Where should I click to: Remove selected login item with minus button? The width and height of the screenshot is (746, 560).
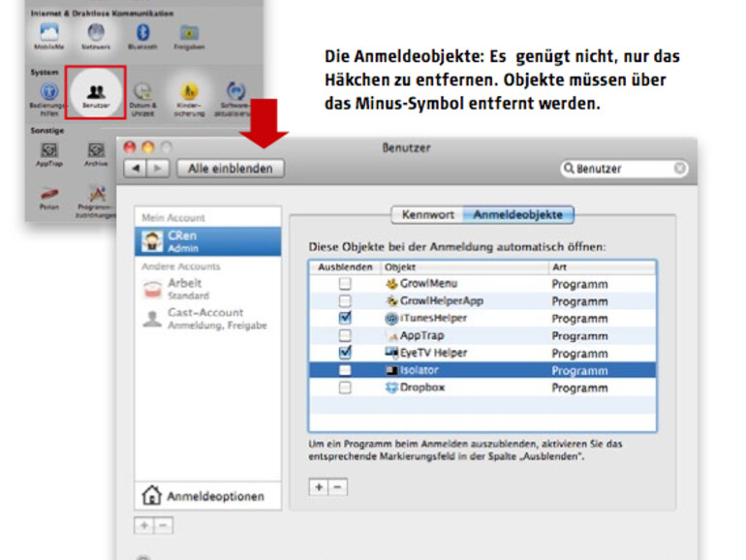338,487
